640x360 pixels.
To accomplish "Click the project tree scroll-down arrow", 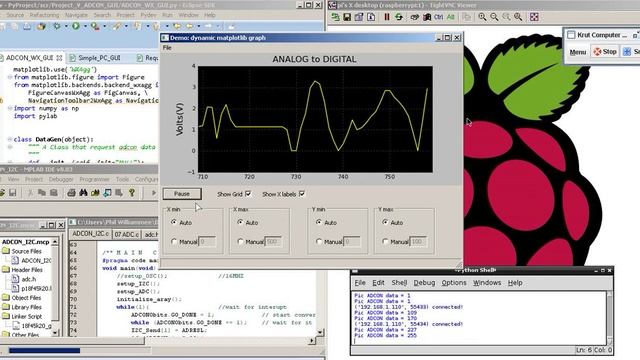I will point(55,333).
